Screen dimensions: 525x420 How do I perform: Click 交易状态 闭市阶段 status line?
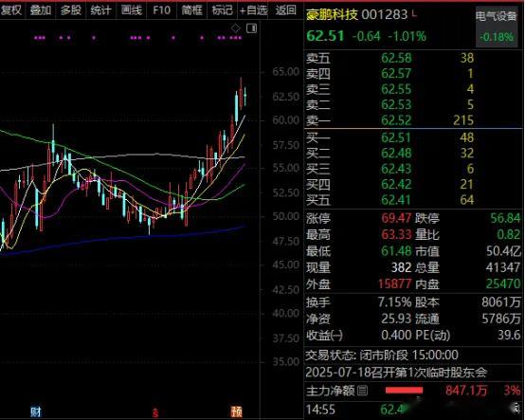pos(382,355)
